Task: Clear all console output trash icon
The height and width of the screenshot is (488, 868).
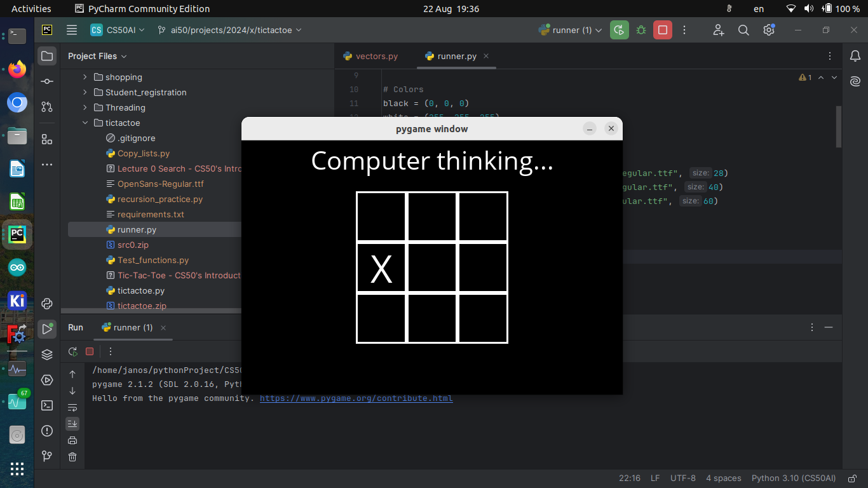Action: (72, 457)
